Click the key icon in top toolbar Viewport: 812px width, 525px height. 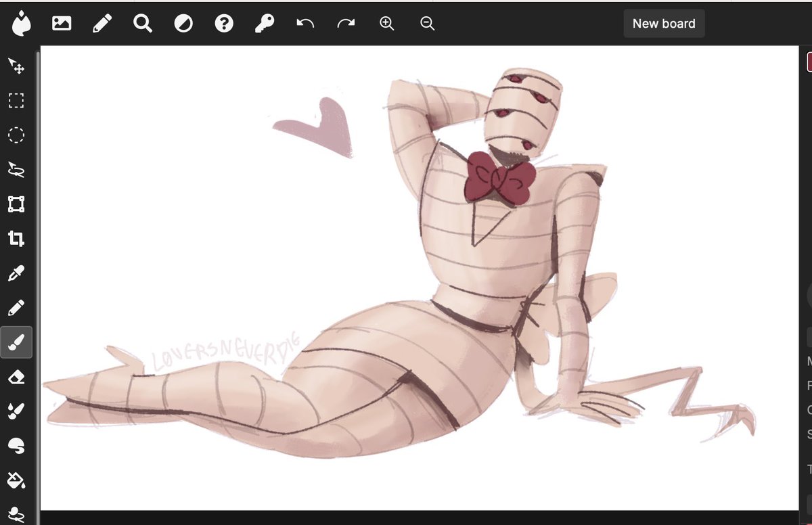click(x=265, y=24)
